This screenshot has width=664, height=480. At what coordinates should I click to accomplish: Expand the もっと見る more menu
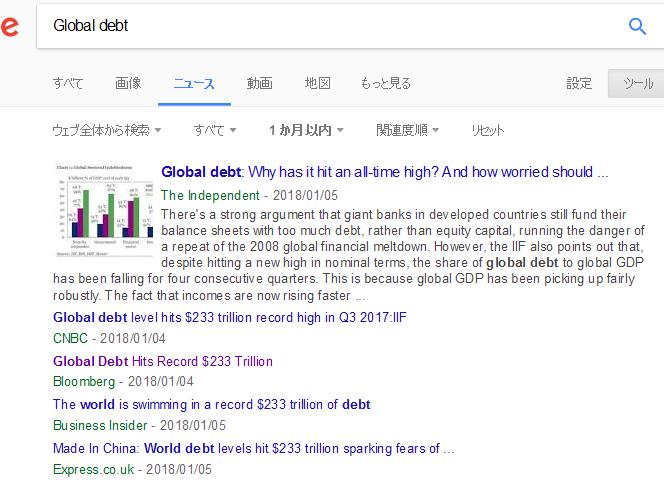click(x=385, y=83)
